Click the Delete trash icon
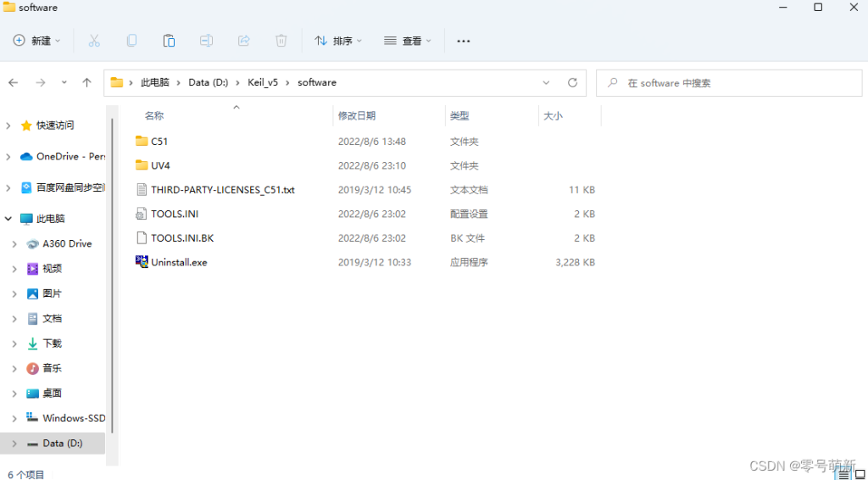The width and height of the screenshot is (868, 480). [281, 41]
